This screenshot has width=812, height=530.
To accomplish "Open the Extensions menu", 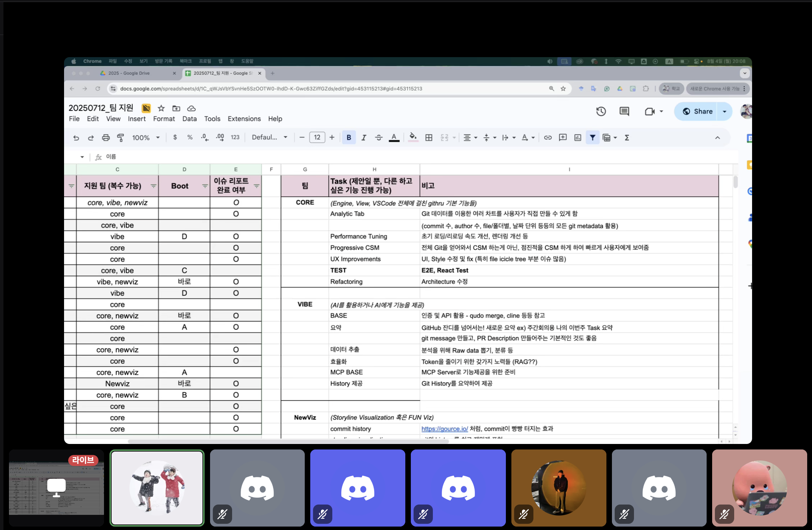I will [244, 119].
